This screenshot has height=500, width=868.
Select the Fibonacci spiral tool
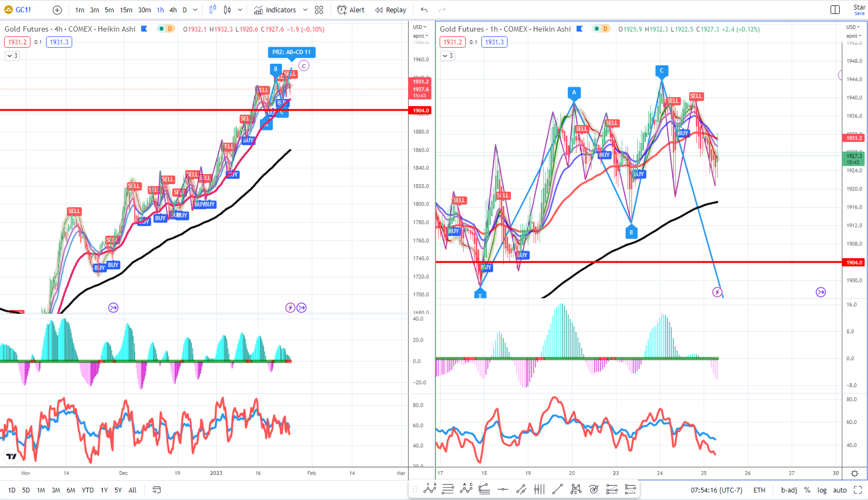(x=594, y=489)
